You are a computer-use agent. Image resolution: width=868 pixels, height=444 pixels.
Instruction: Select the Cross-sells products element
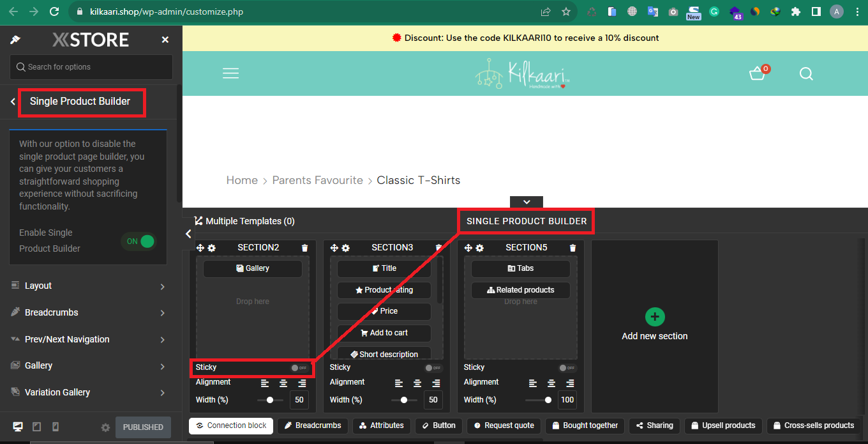click(814, 425)
